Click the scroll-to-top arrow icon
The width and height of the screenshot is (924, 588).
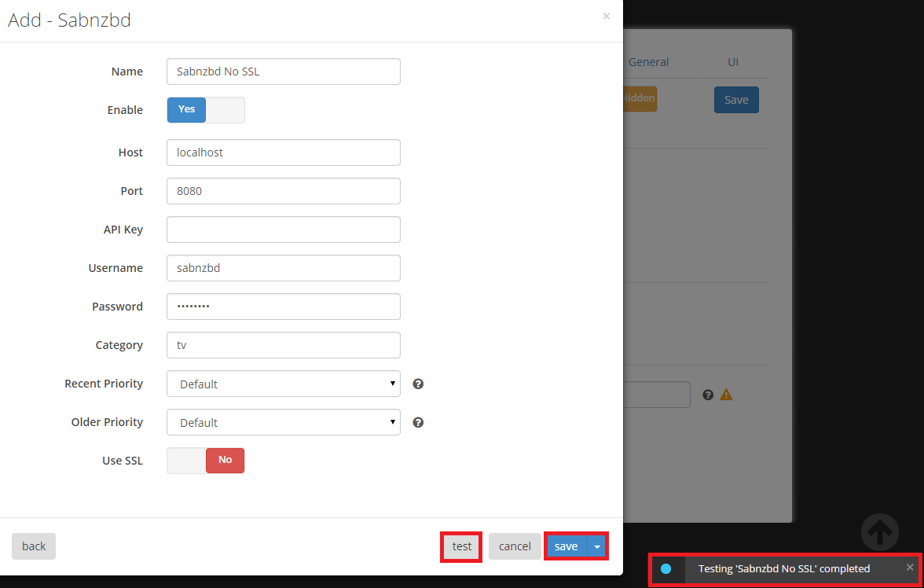point(879,532)
